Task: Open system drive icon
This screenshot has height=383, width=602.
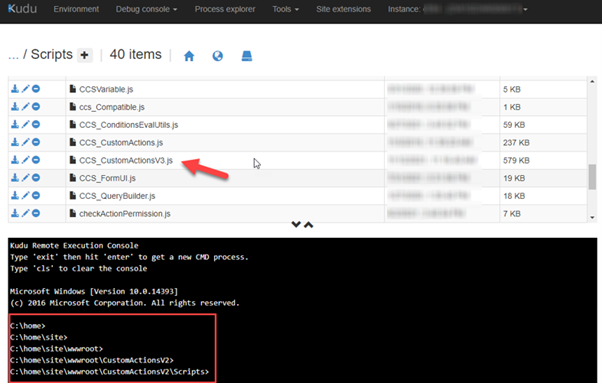Action: click(247, 56)
